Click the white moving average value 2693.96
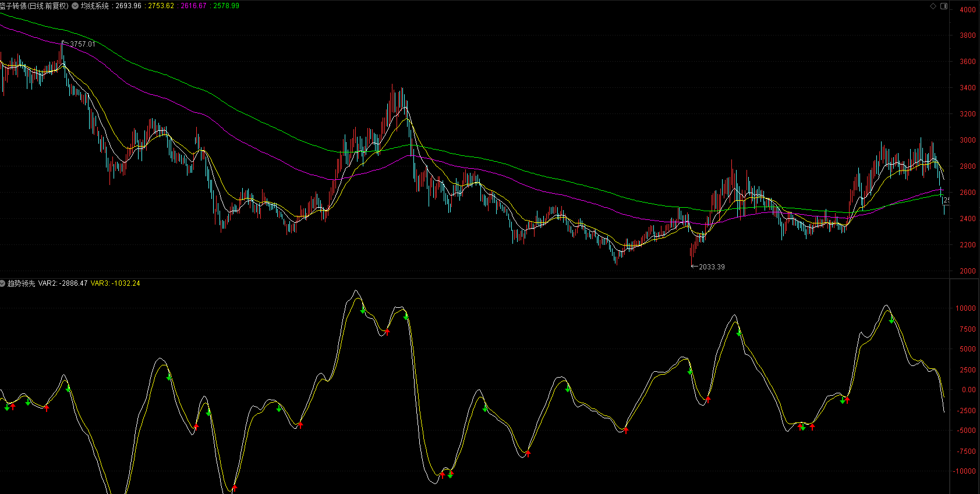 tap(129, 6)
